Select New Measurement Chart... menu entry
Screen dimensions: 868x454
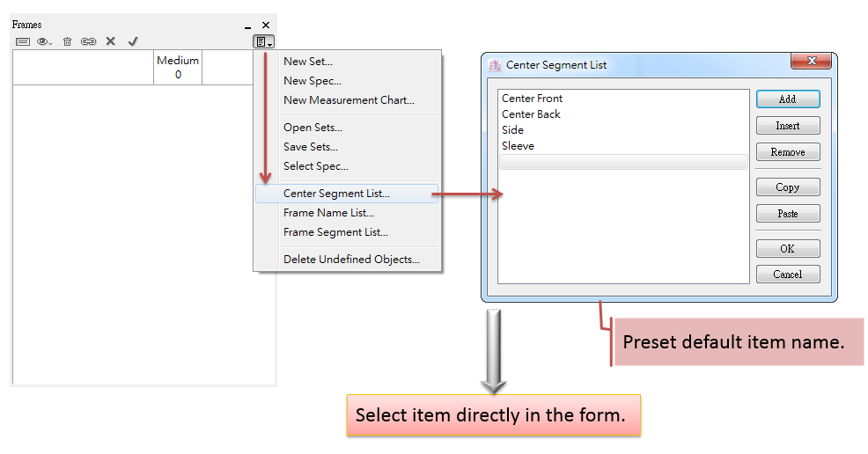coord(349,100)
